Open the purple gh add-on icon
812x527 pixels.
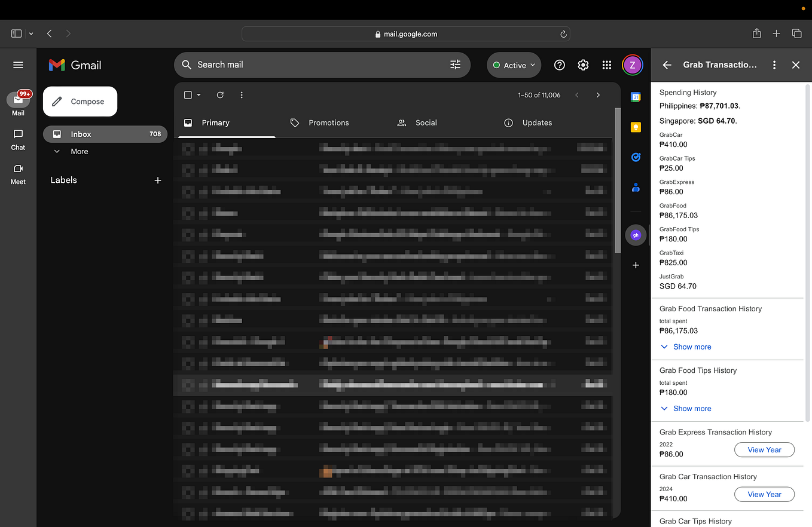[636, 235]
